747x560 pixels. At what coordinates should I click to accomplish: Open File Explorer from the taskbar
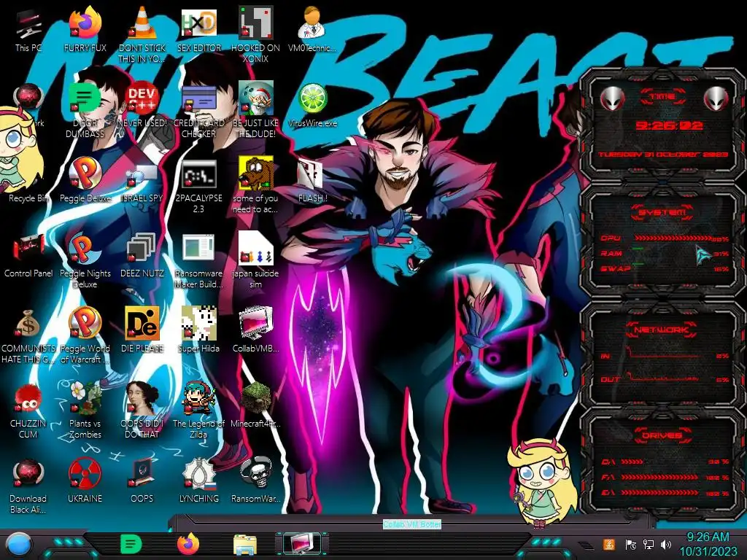pos(245,544)
